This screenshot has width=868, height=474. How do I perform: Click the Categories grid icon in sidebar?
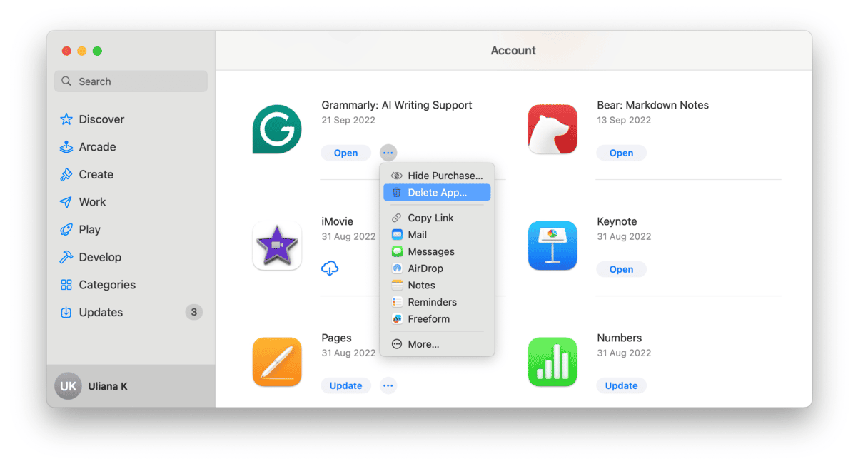(x=66, y=285)
